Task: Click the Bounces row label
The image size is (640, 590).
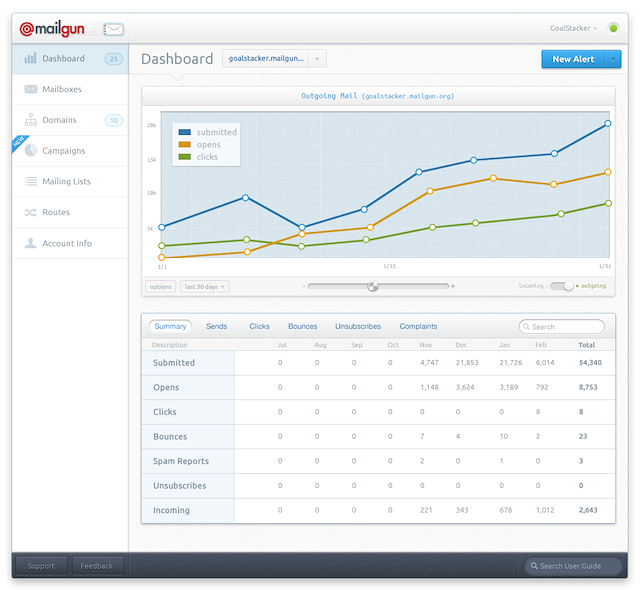Action: pyautogui.click(x=170, y=437)
